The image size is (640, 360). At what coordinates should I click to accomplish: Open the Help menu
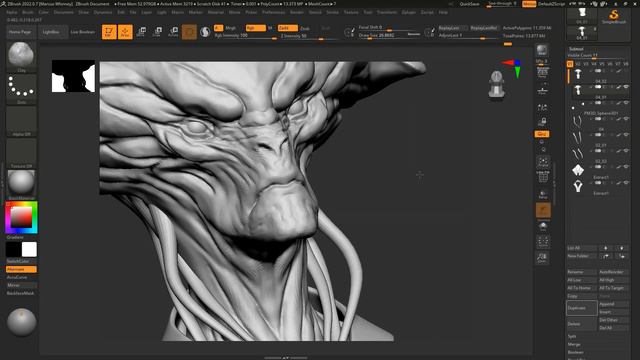(x=443, y=12)
